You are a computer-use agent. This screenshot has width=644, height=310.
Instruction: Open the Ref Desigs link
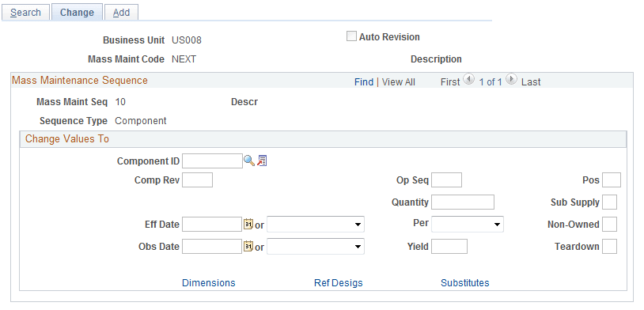point(339,283)
